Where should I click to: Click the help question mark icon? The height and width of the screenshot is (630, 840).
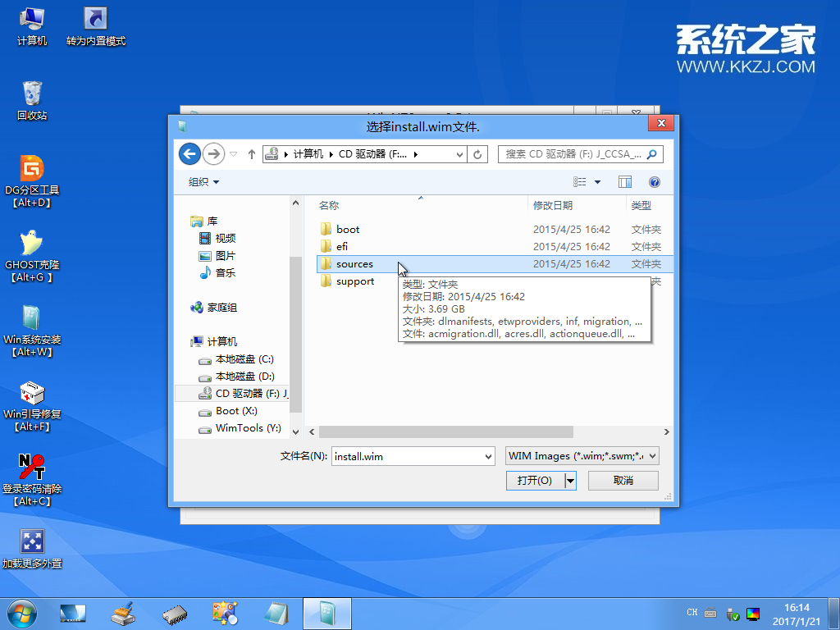[654, 182]
